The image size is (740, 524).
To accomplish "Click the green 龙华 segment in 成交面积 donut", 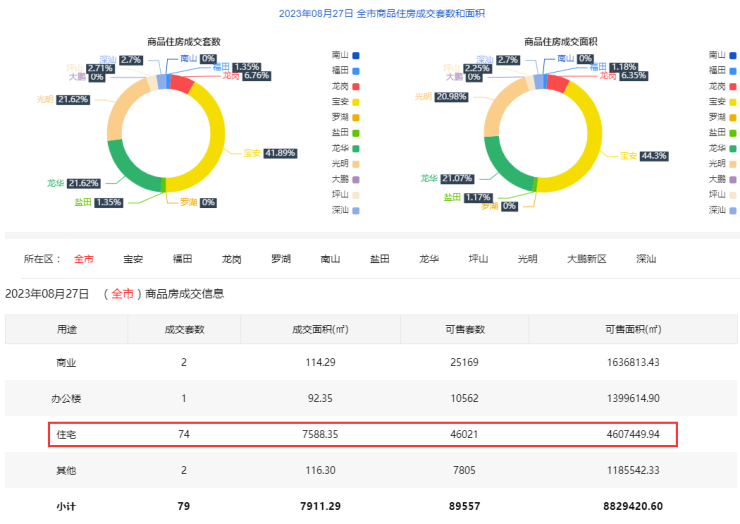I will click(501, 160).
